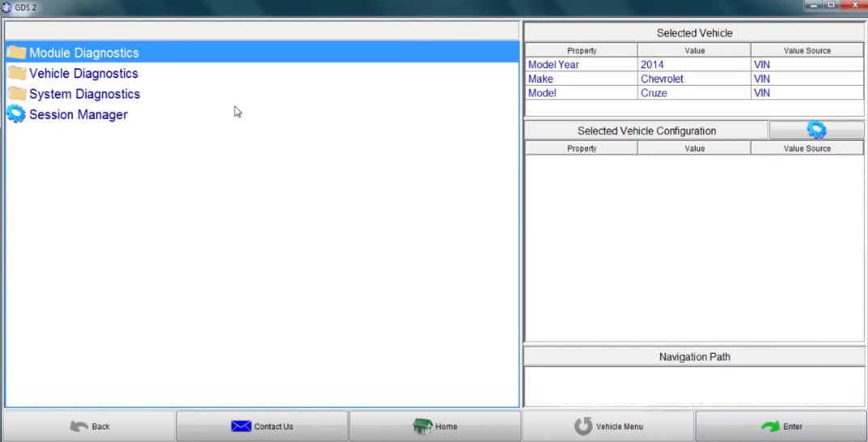This screenshot has width=868, height=442.
Task: Maximize the GDS 2 window
Action: click(831, 4)
